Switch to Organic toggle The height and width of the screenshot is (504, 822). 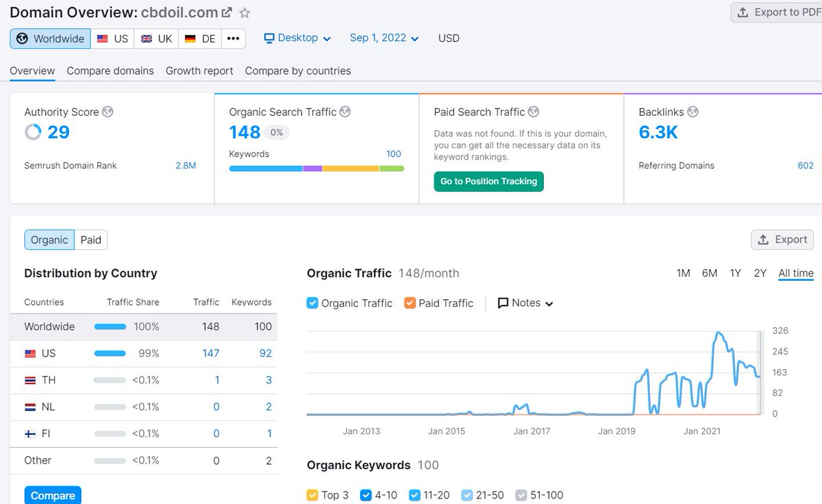coord(49,240)
